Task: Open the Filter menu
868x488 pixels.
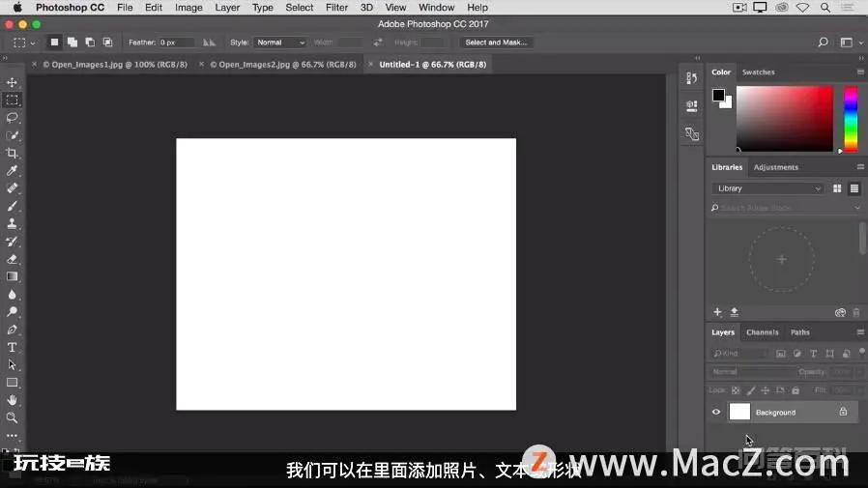Action: pyautogui.click(x=336, y=7)
